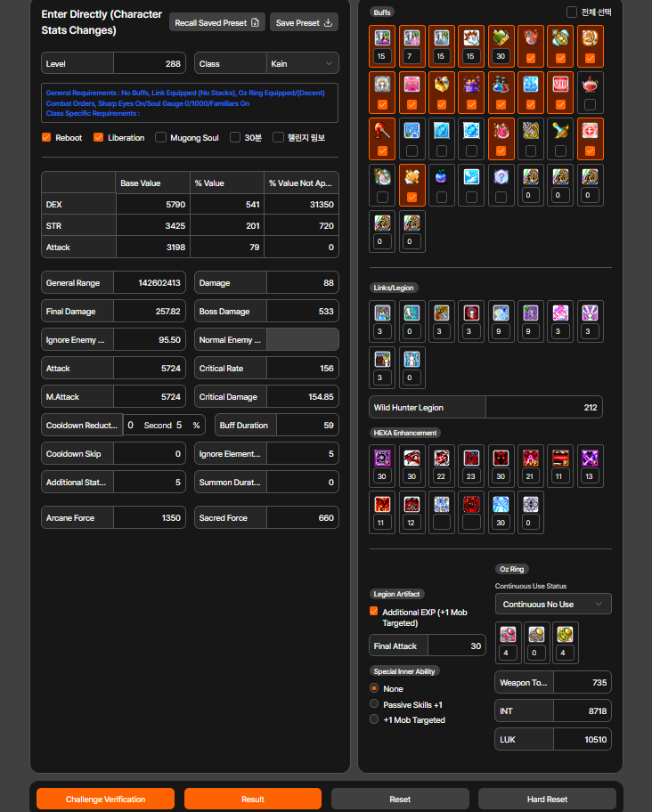Screen dimensions: 652x812
Task: Enable the Mugong Soul checkbox
Action: pos(160,137)
